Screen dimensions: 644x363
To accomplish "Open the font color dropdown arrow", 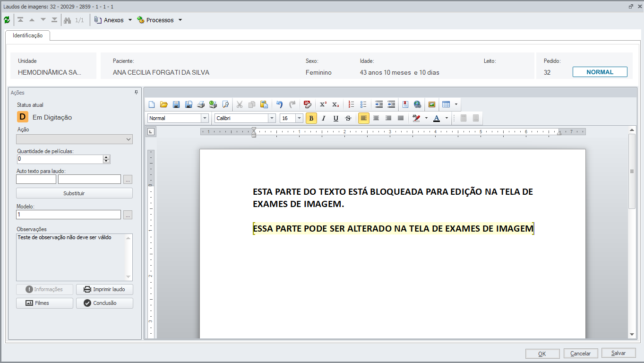I will [447, 118].
